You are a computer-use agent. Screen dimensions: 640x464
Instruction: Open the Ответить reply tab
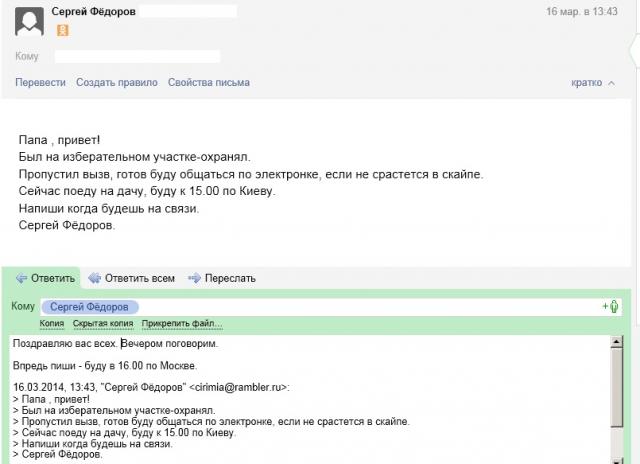click(x=52, y=278)
